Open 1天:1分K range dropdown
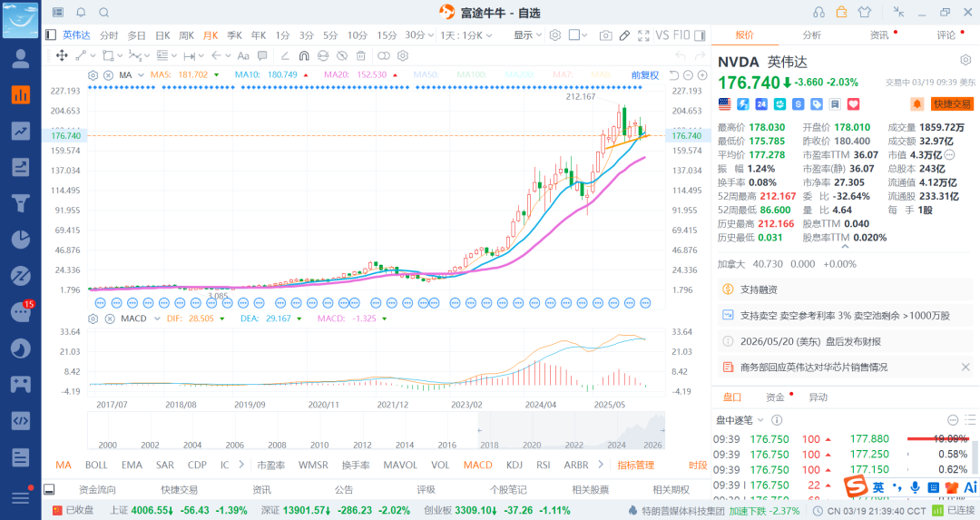Image resolution: width=980 pixels, height=520 pixels. 466,35
